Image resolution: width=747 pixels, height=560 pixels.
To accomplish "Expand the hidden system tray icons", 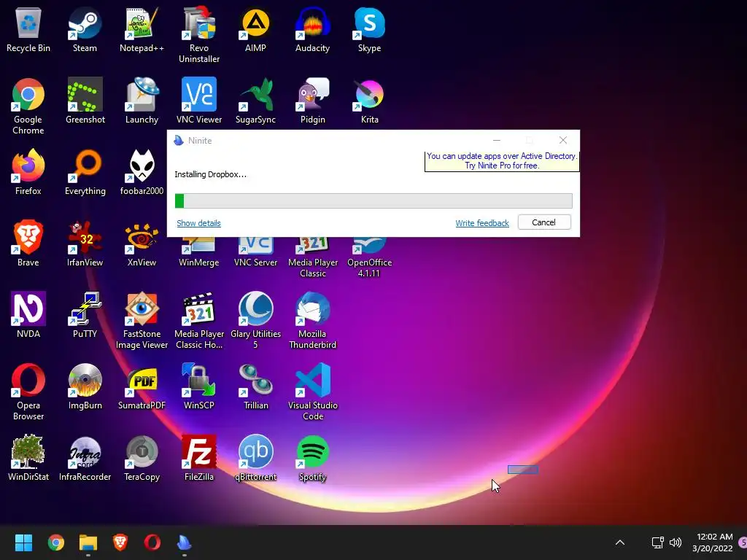I will click(620, 542).
